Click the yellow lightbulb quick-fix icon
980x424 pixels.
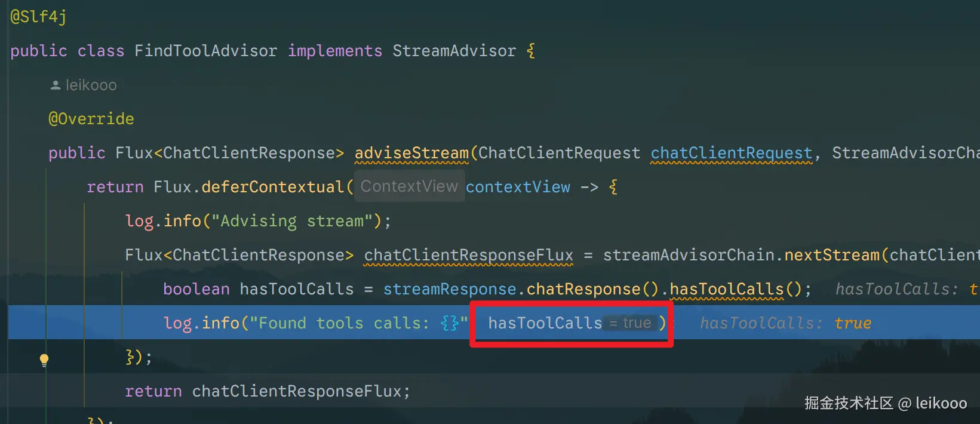[44, 360]
